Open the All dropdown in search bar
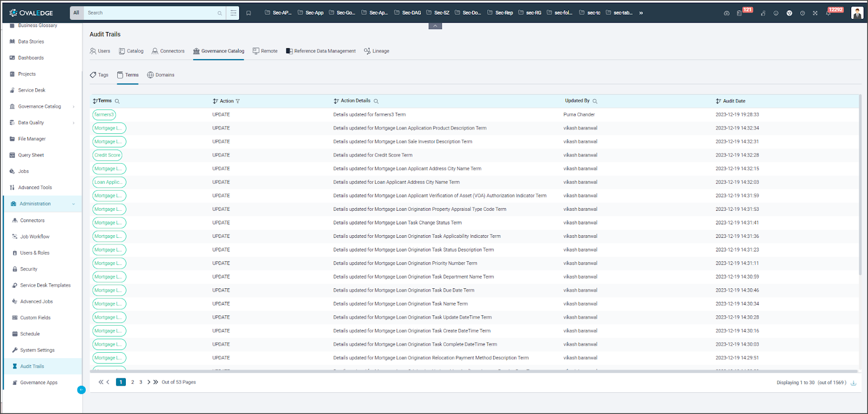This screenshot has width=868, height=414. coord(76,13)
